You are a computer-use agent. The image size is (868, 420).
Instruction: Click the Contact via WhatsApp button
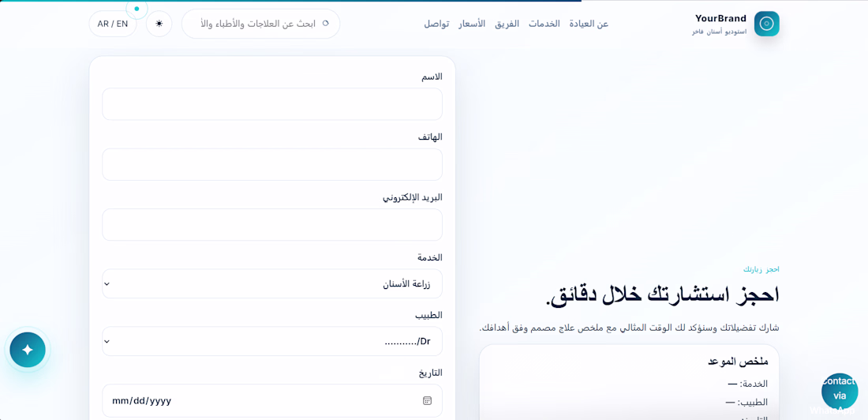pyautogui.click(x=840, y=392)
